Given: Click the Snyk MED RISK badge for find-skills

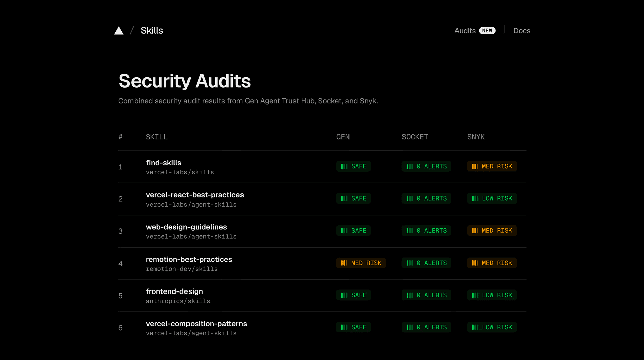Looking at the screenshot, I should point(492,166).
